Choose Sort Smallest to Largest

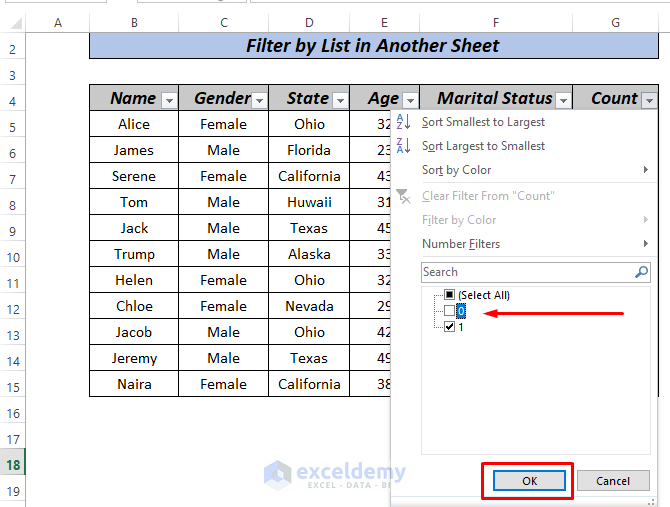tap(483, 122)
